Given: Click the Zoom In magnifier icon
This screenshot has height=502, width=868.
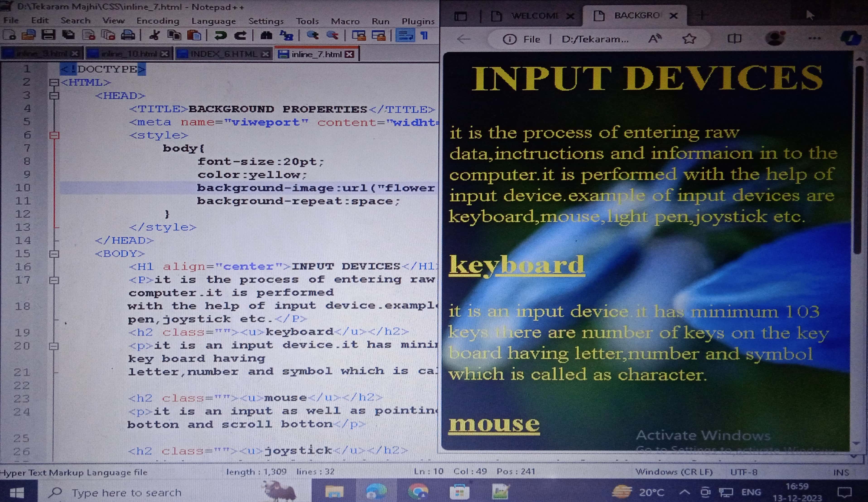Looking at the screenshot, I should tap(312, 35).
